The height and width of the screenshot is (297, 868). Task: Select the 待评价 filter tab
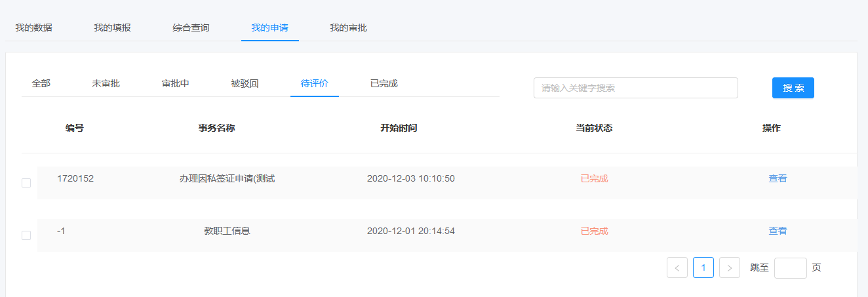coord(315,83)
